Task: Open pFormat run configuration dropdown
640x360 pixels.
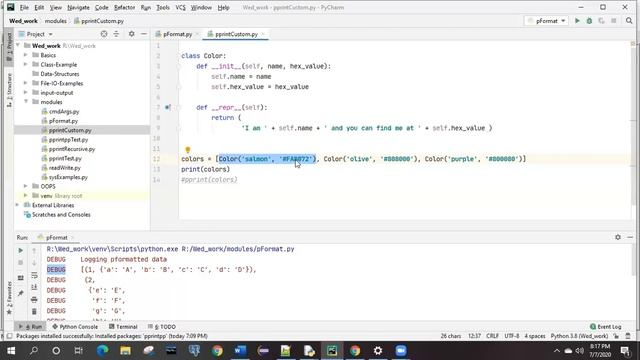Action: coord(547,21)
